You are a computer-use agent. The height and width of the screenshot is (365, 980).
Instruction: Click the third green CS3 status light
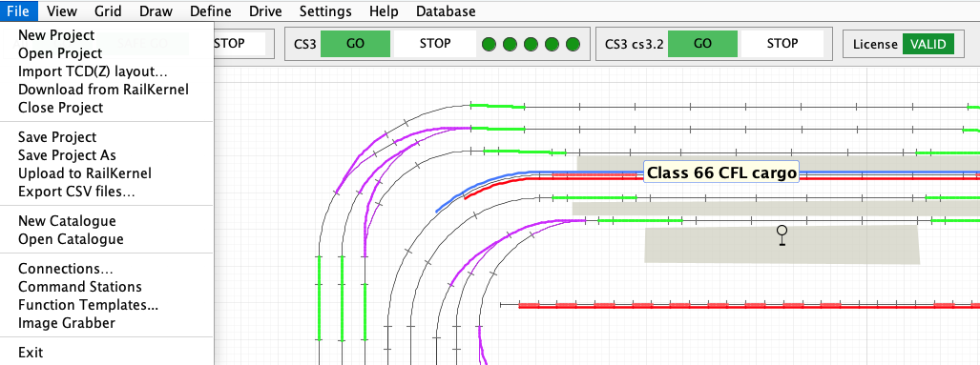click(x=531, y=44)
